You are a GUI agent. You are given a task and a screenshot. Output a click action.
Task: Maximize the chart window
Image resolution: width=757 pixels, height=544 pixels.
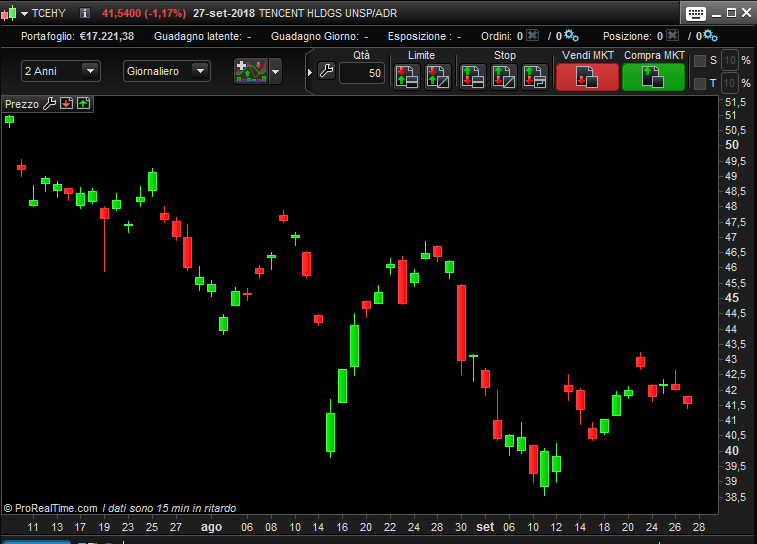click(x=731, y=13)
